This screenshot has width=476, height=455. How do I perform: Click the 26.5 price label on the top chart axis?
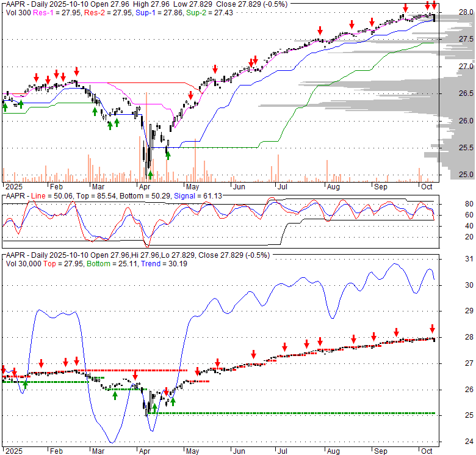click(x=466, y=93)
